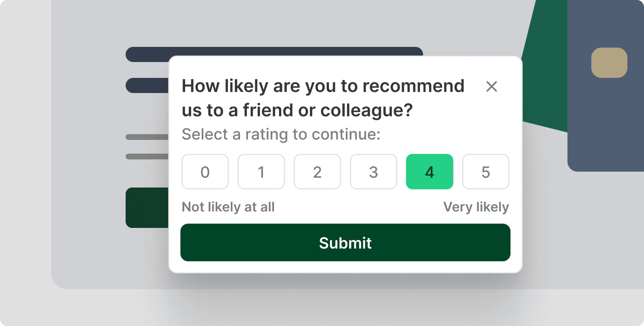Choose rating 5 for very likely
The width and height of the screenshot is (644, 326).
pyautogui.click(x=486, y=172)
